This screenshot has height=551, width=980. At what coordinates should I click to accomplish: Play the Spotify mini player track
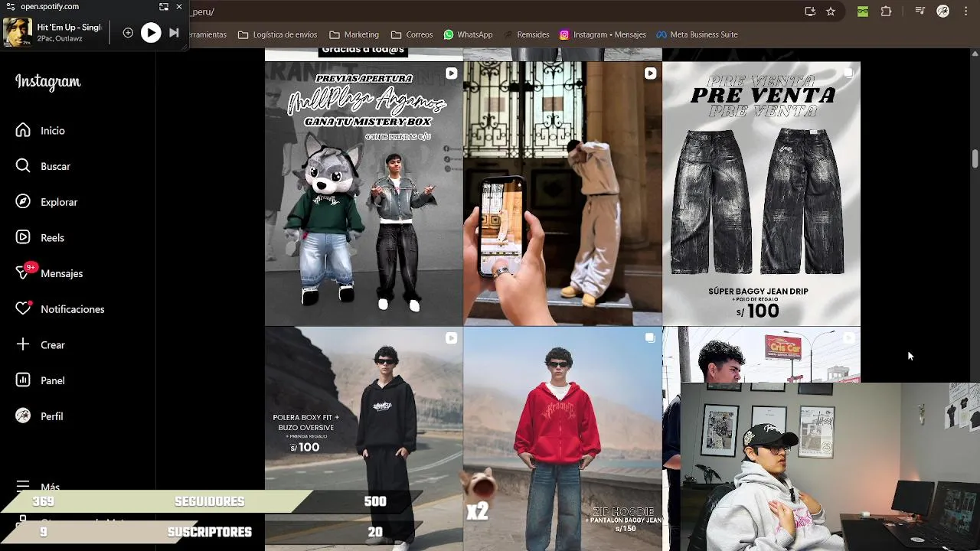[151, 32]
